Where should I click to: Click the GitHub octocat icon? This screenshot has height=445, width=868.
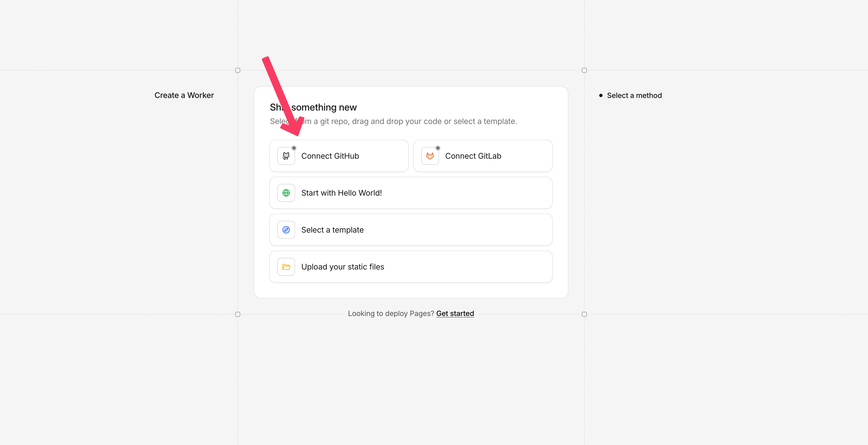coord(286,156)
